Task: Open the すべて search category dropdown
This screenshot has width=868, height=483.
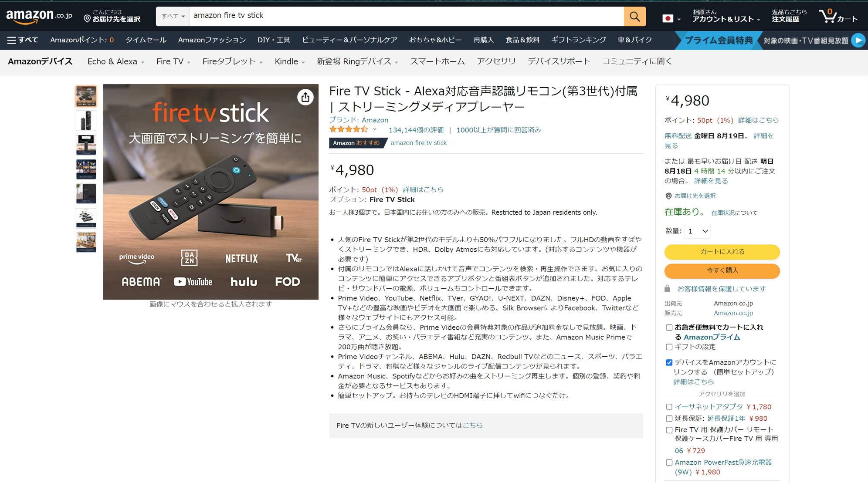Action: 172,16
